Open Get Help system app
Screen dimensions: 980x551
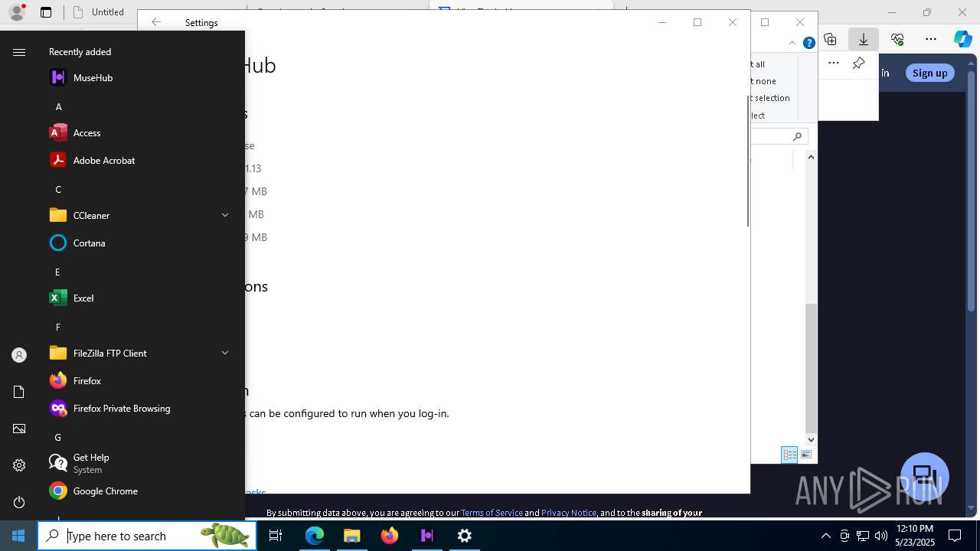pyautogui.click(x=141, y=463)
